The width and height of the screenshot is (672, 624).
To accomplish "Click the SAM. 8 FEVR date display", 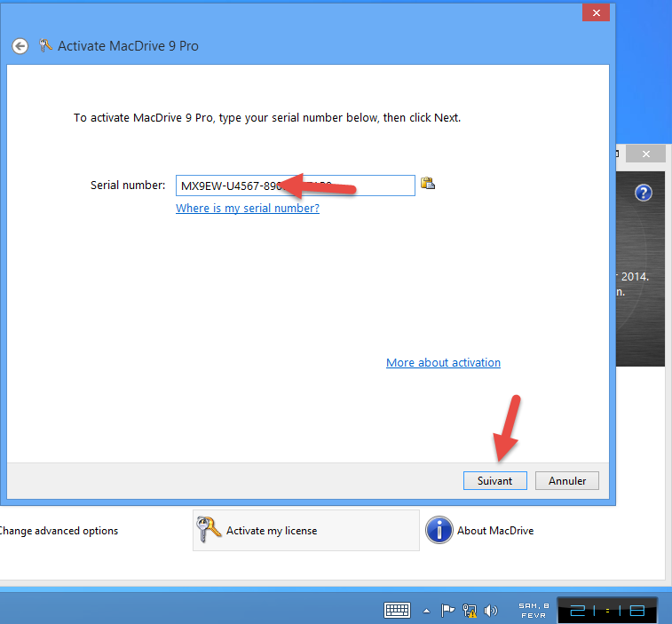I will 534,611.
